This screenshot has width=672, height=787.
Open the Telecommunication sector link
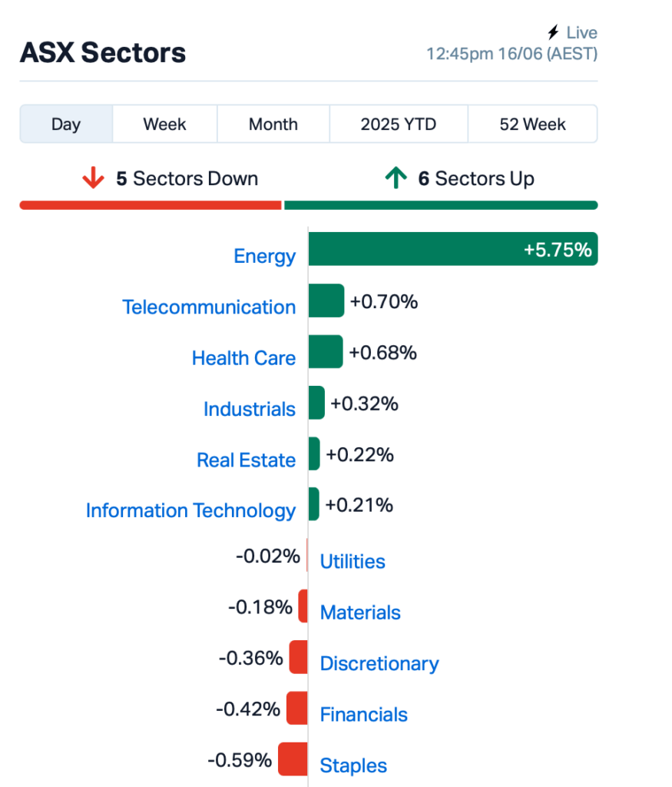(x=209, y=307)
